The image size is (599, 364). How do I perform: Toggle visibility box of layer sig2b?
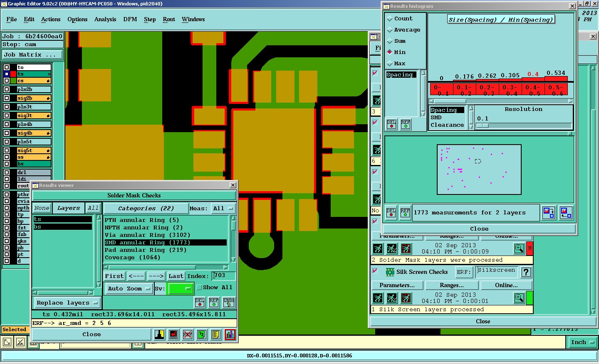(7, 98)
